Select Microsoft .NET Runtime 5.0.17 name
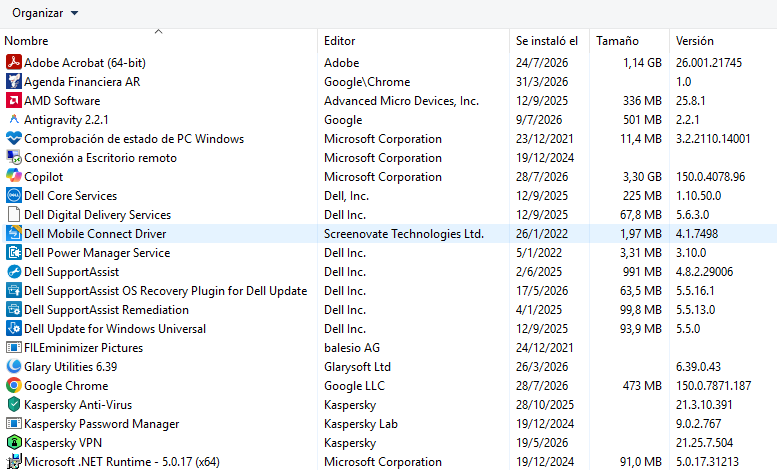This screenshot has height=470, width=777. (x=122, y=462)
